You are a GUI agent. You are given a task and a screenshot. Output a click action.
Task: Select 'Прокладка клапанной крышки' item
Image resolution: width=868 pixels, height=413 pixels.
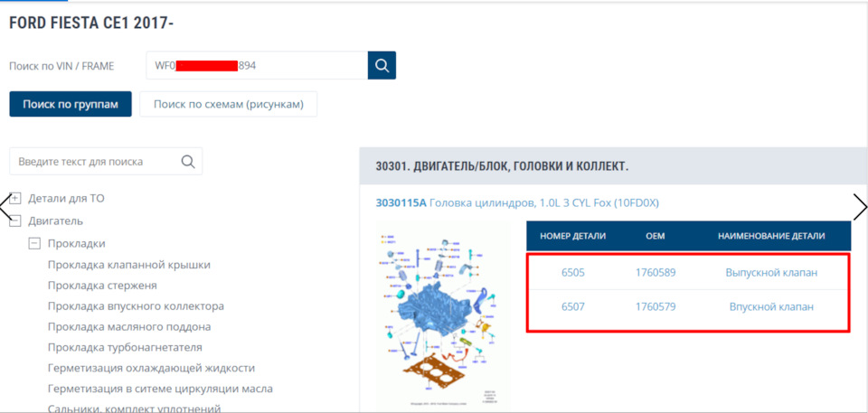(x=129, y=265)
